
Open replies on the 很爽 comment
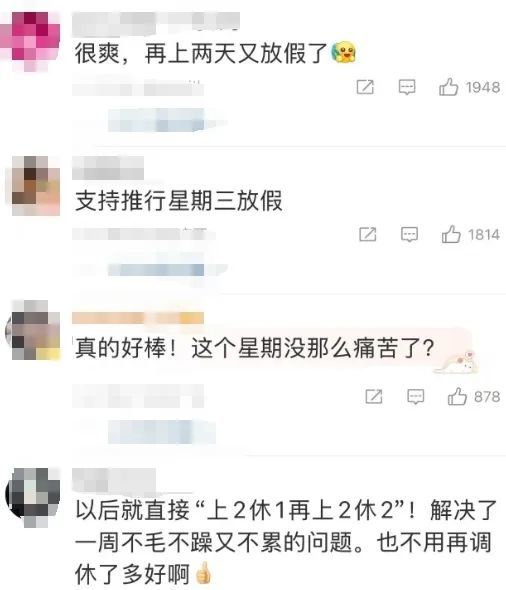[x=407, y=87]
